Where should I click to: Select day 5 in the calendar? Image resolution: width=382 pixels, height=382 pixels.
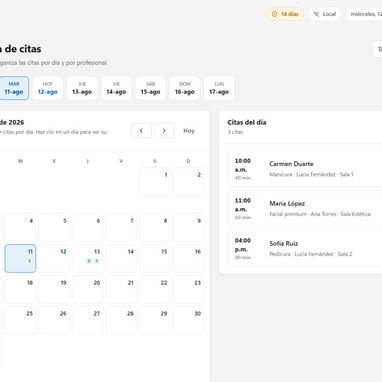coord(54,227)
